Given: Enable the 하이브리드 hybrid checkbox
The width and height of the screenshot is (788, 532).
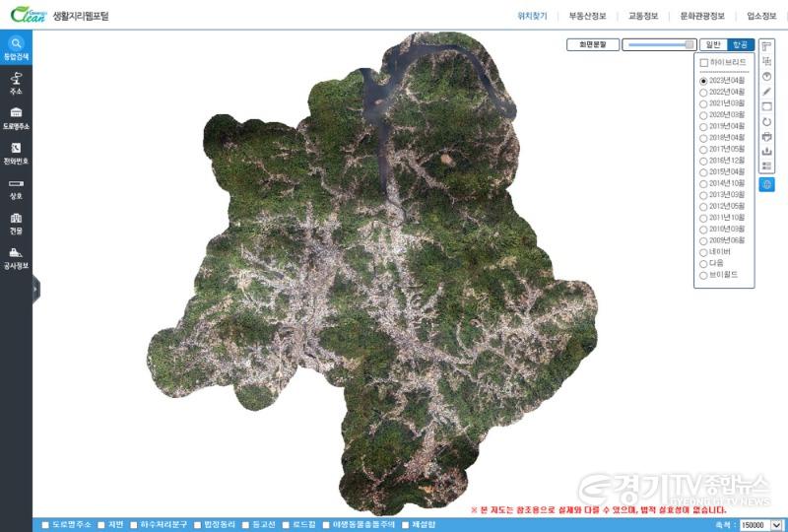Looking at the screenshot, I should point(703,63).
